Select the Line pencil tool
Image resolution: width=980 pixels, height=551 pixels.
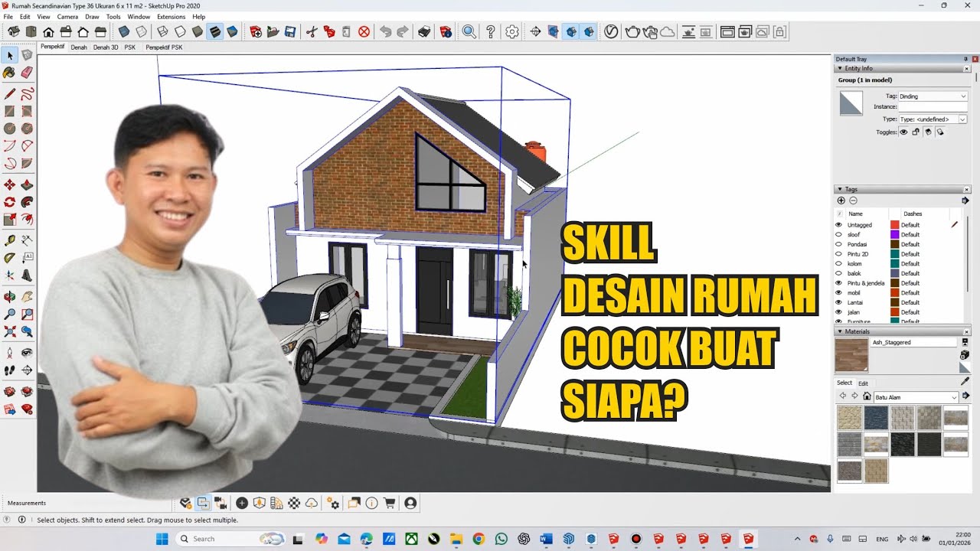pyautogui.click(x=10, y=94)
